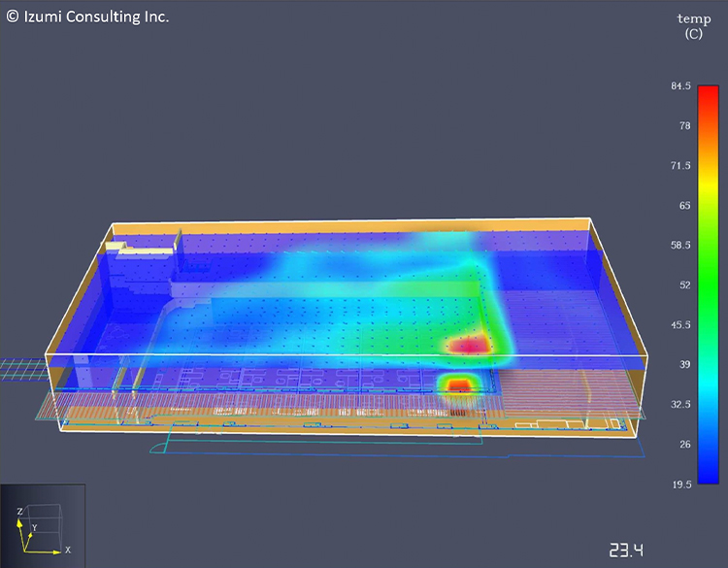This screenshot has height=568, width=728.
Task: Click the X axis label in triad
Action: (x=67, y=551)
